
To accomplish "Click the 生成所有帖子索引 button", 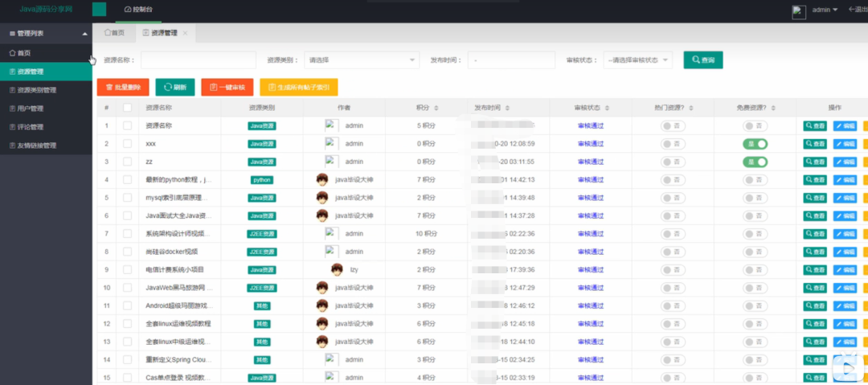I will coord(298,88).
